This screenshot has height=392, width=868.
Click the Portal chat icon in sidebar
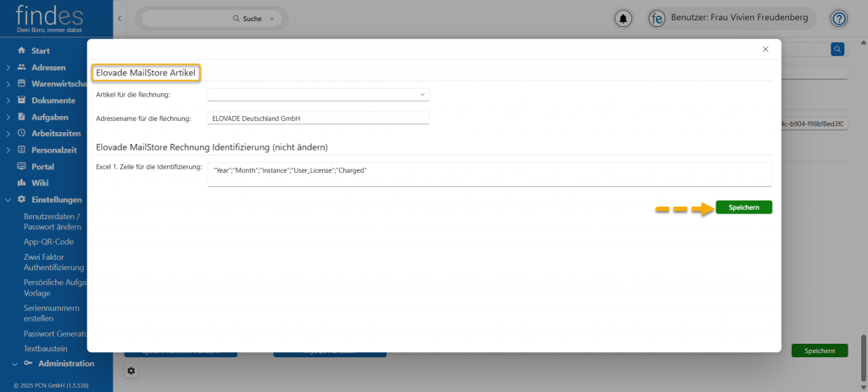(21, 167)
